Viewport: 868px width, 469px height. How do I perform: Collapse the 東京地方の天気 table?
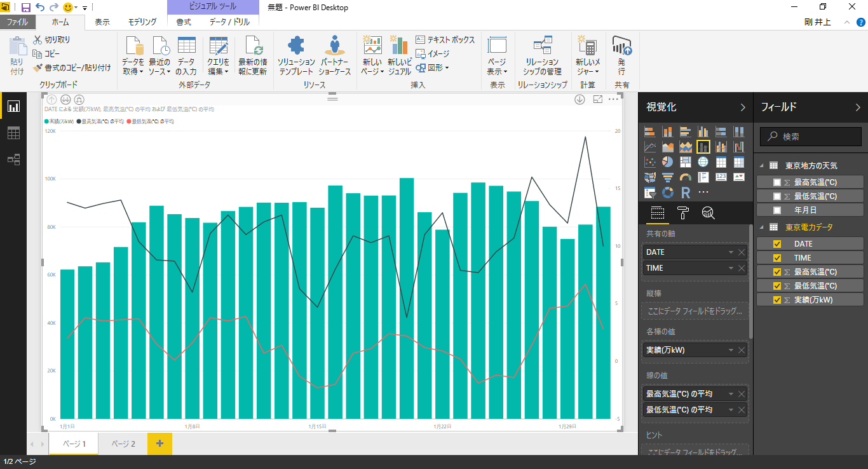point(762,165)
